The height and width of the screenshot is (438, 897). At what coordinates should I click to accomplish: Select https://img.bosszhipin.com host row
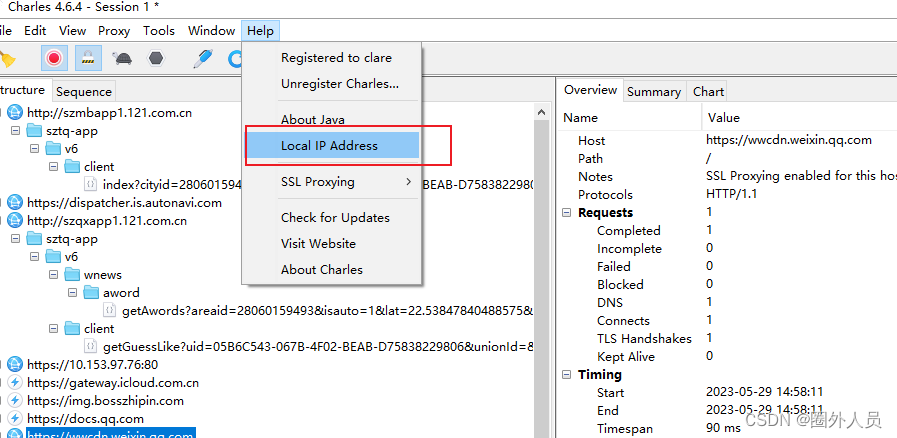(105, 400)
